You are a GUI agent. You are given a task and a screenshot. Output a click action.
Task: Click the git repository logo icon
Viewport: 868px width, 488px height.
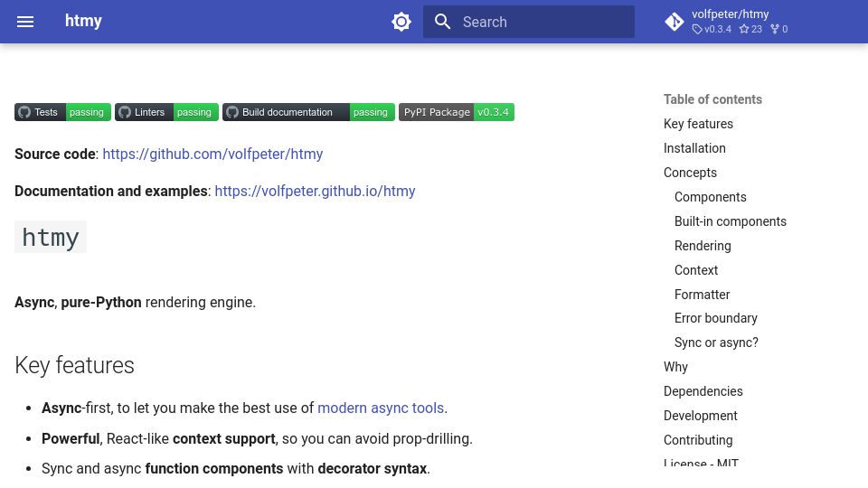[675, 22]
